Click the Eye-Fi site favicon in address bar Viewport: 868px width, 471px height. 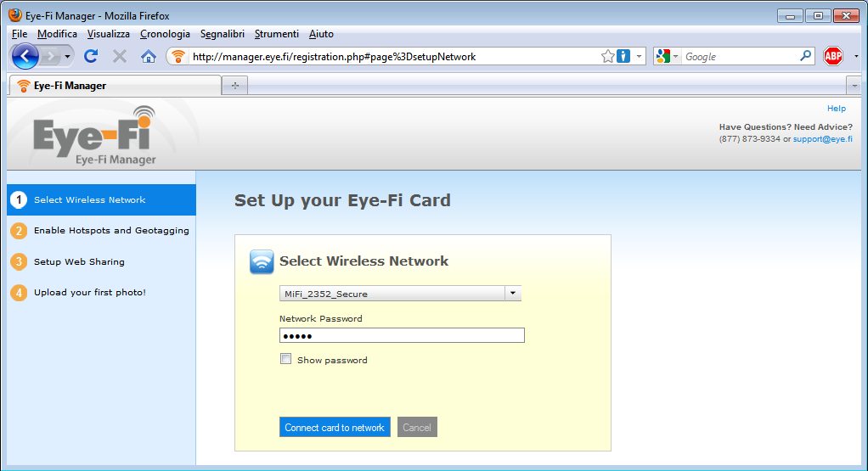point(178,56)
